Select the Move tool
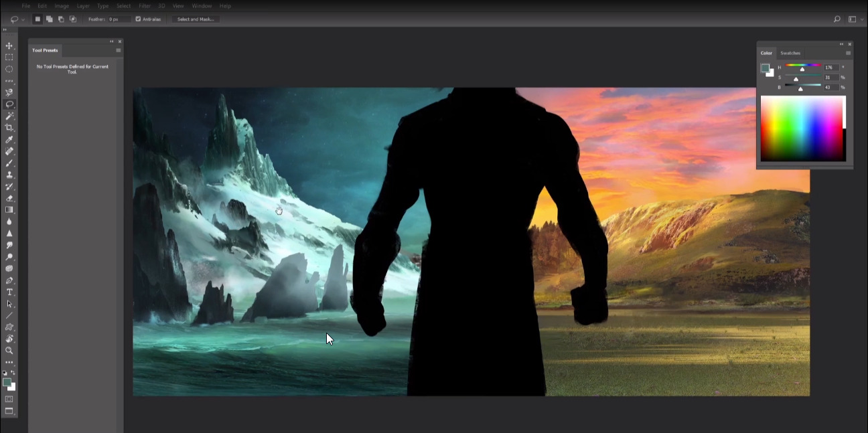Viewport: 868px width, 433px height. [9, 46]
